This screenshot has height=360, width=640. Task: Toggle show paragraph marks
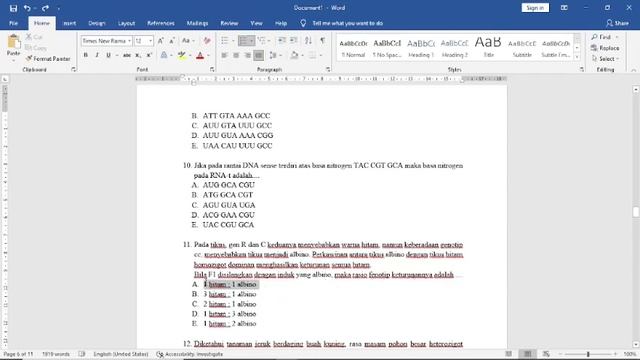pos(323,40)
